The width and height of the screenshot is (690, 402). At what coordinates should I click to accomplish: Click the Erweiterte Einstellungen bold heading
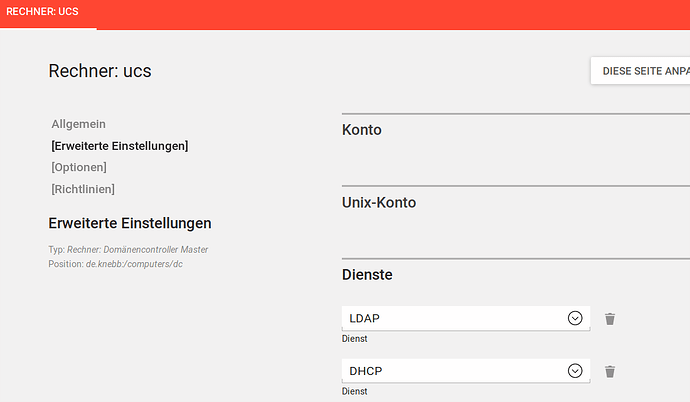[130, 223]
